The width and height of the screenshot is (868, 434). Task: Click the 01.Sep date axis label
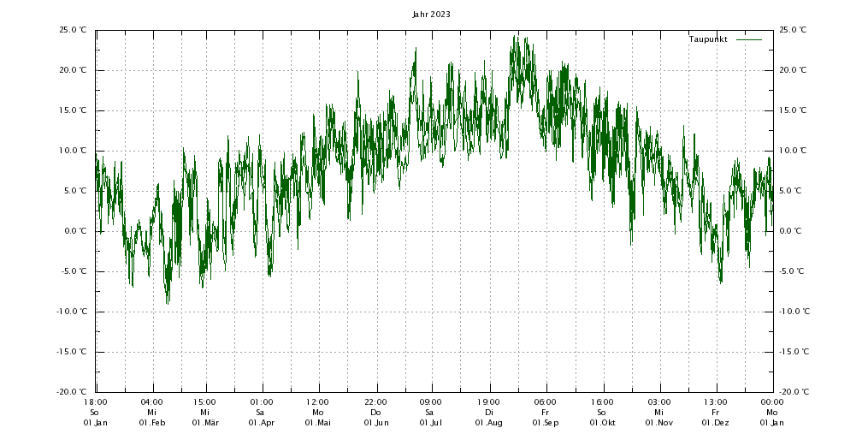[x=545, y=423]
